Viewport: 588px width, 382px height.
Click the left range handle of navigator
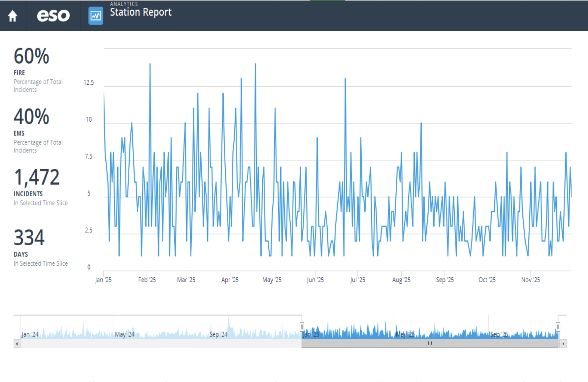tap(302, 327)
